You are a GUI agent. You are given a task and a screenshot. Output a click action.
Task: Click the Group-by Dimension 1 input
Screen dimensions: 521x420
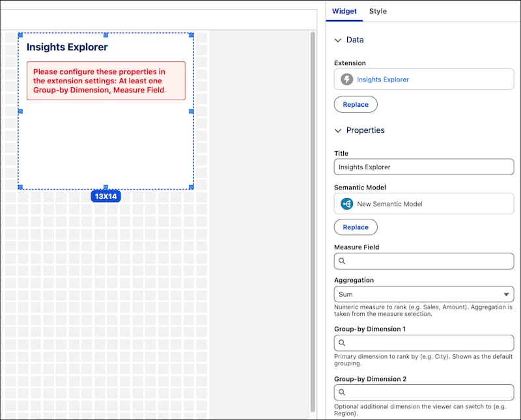click(424, 343)
